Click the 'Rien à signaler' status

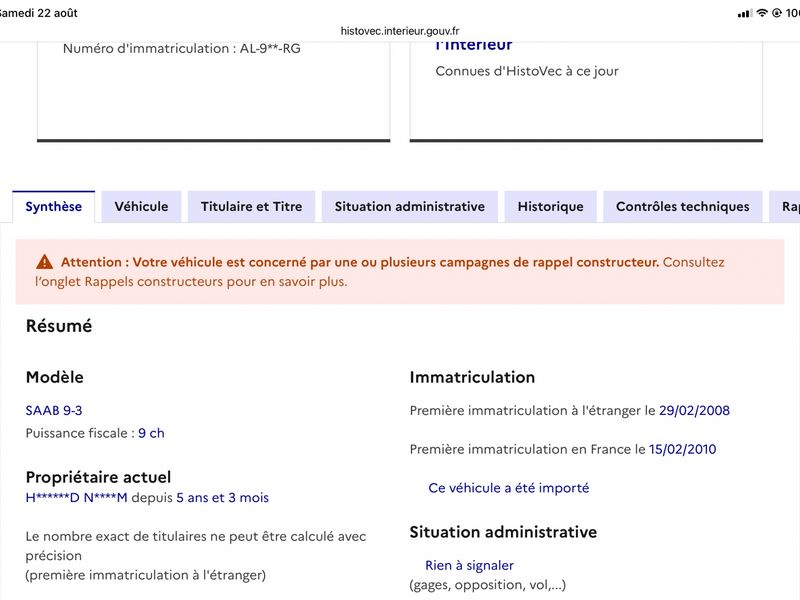pyautogui.click(x=469, y=565)
